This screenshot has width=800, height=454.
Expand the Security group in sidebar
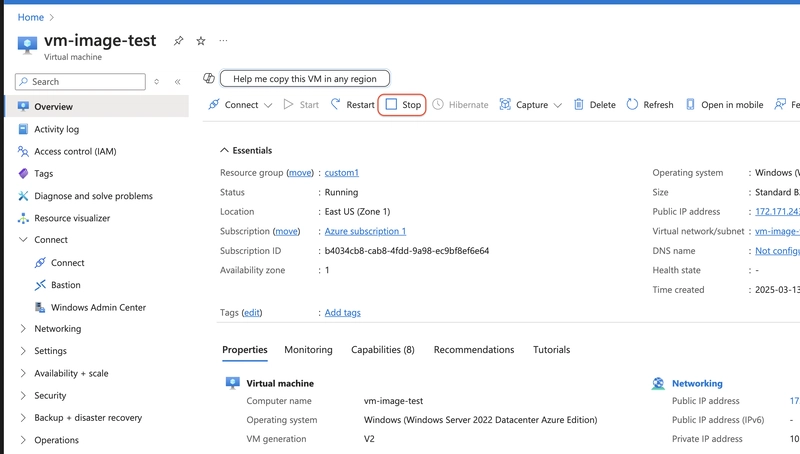click(x=23, y=395)
